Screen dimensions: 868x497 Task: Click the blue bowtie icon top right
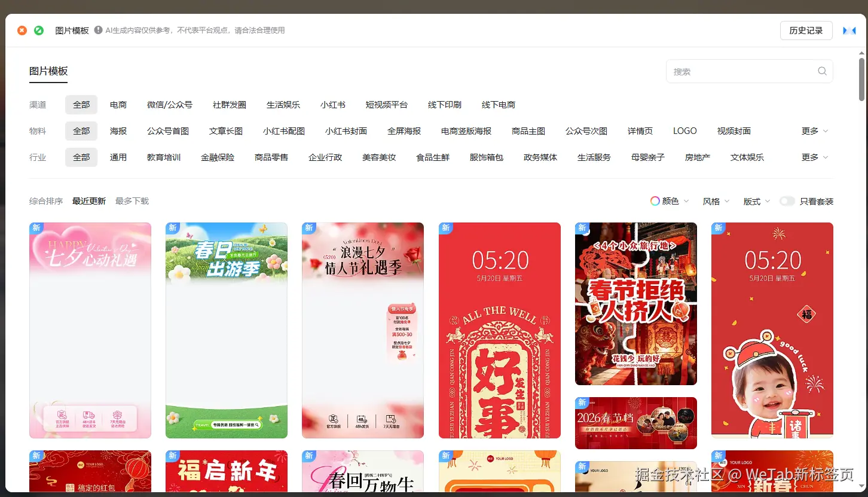coord(849,31)
